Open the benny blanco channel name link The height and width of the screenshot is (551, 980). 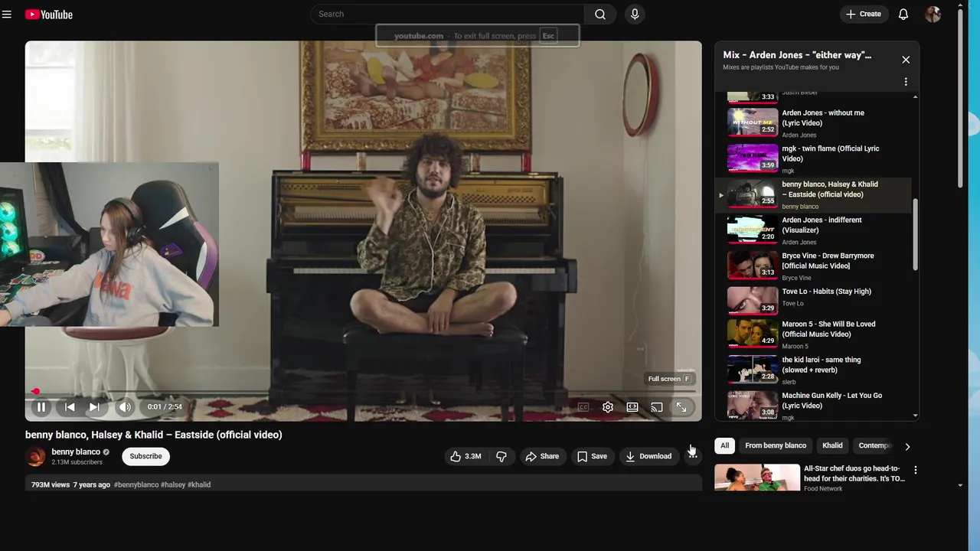pos(76,452)
